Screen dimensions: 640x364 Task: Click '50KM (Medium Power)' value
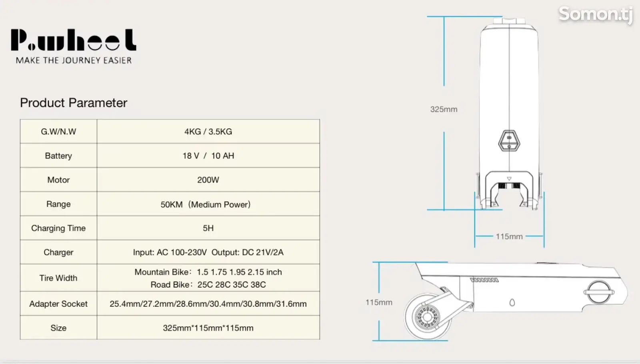pyautogui.click(x=206, y=204)
